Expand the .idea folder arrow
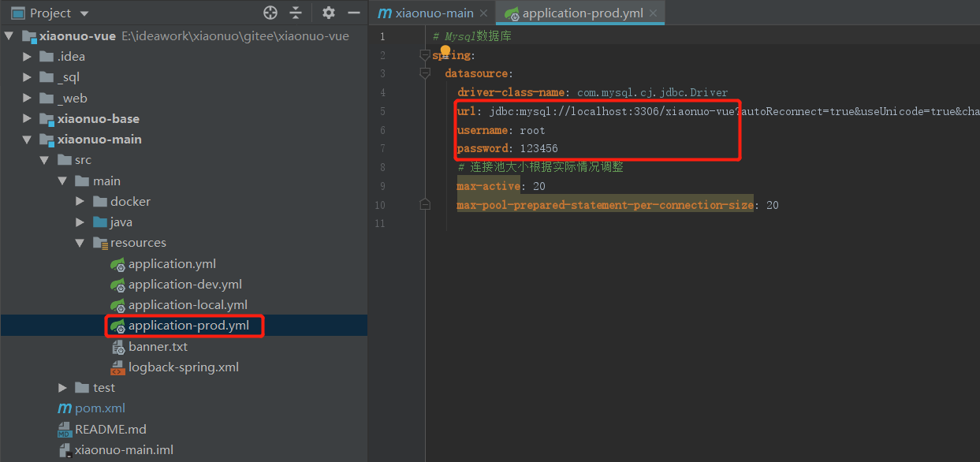980x462 pixels. 28,57
